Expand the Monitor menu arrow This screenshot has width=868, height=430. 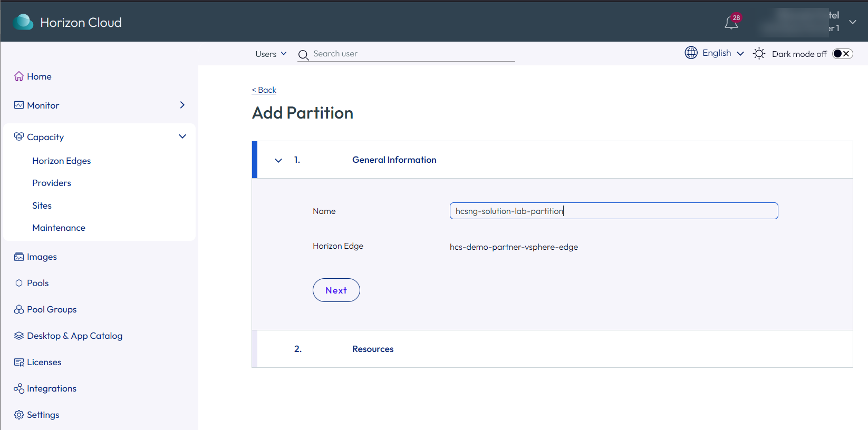(x=182, y=105)
